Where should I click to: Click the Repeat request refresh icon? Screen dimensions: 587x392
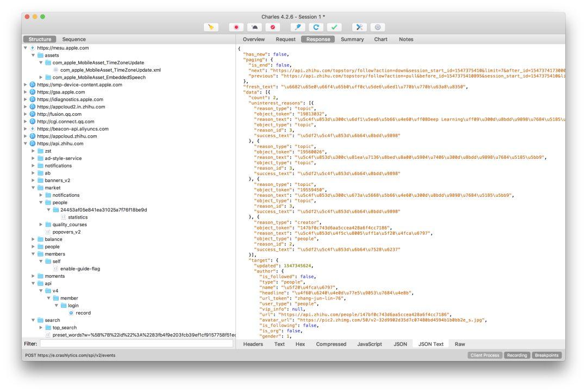pyautogui.click(x=316, y=27)
